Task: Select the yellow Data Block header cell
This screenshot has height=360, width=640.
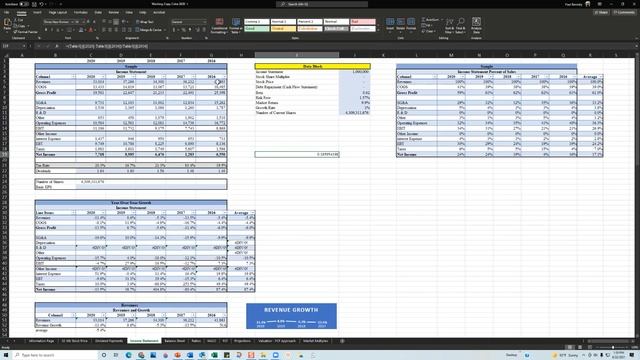Action: point(313,66)
